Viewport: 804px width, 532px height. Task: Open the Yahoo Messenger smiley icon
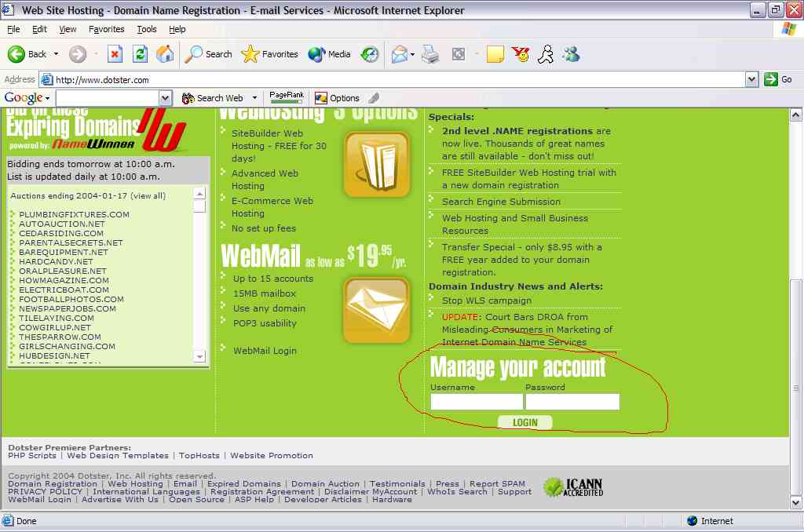click(x=521, y=54)
